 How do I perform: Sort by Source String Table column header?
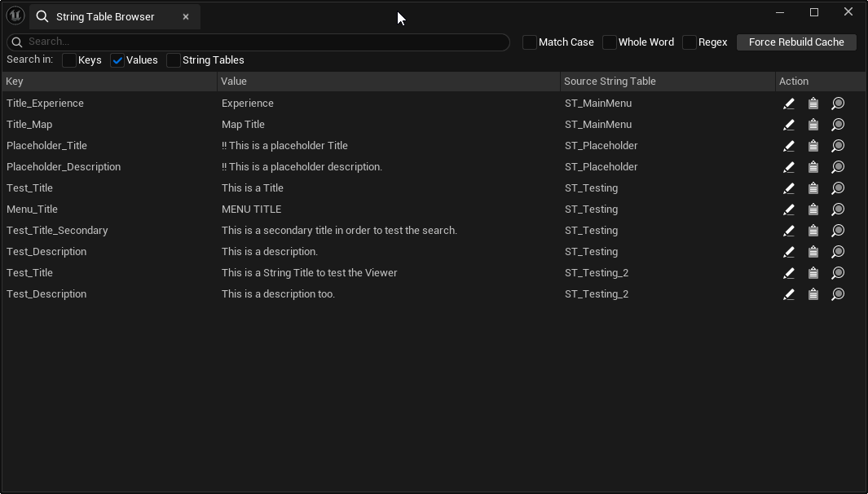pyautogui.click(x=668, y=82)
